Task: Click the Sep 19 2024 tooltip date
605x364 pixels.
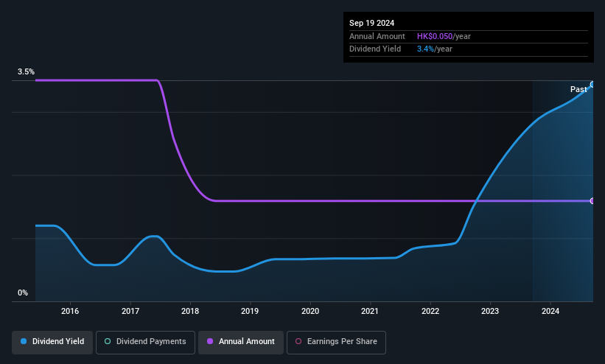Action: tap(371, 23)
